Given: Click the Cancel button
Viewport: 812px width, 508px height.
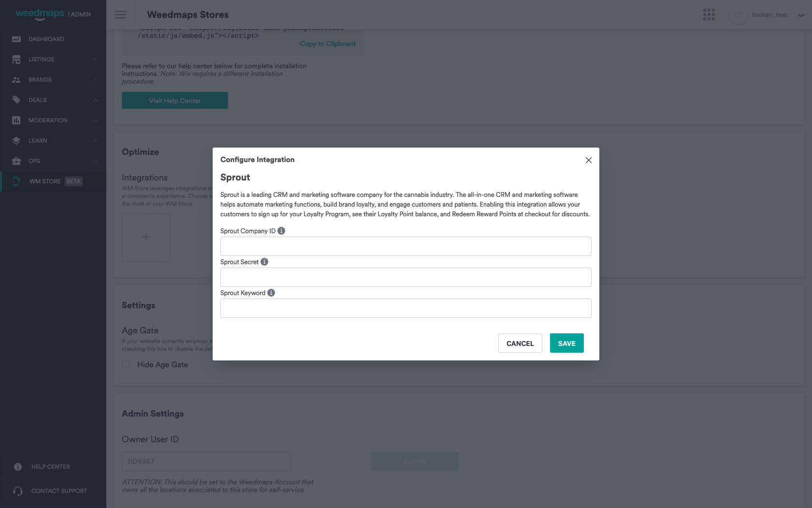Looking at the screenshot, I should (520, 343).
